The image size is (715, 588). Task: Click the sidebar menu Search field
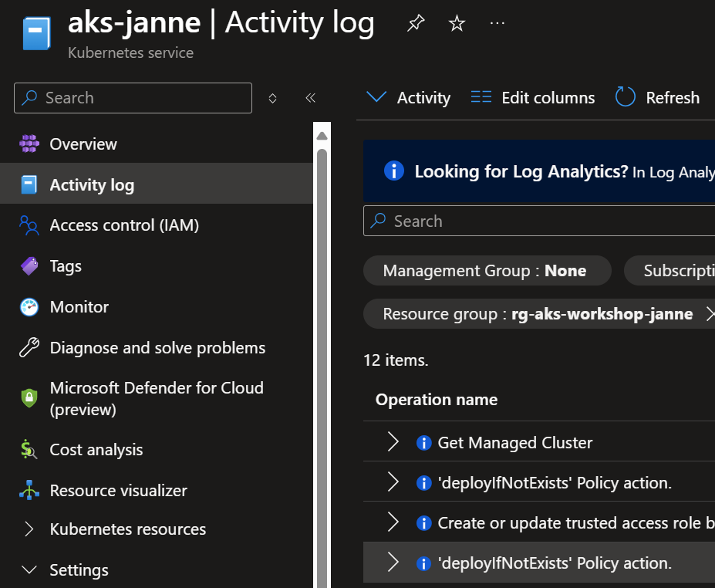[x=133, y=98]
